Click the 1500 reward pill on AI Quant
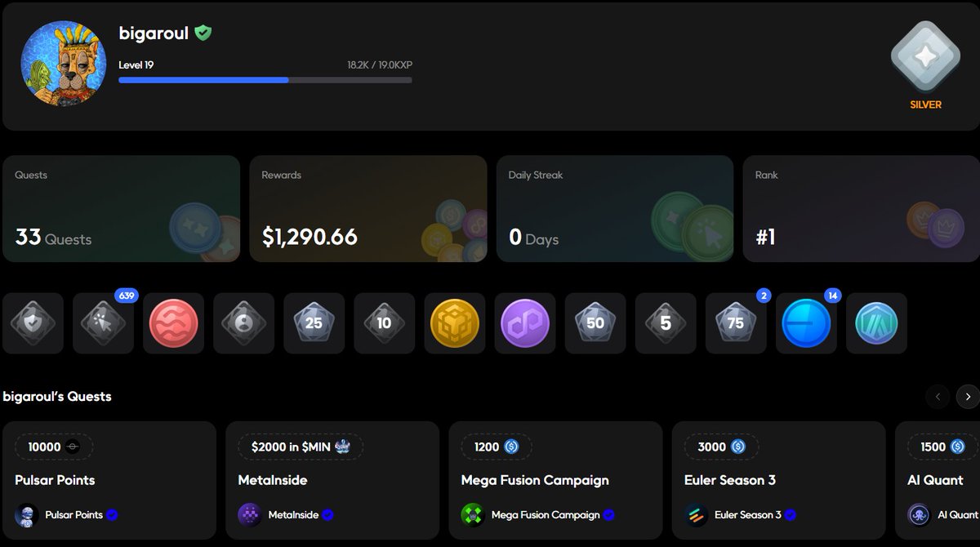 click(943, 447)
